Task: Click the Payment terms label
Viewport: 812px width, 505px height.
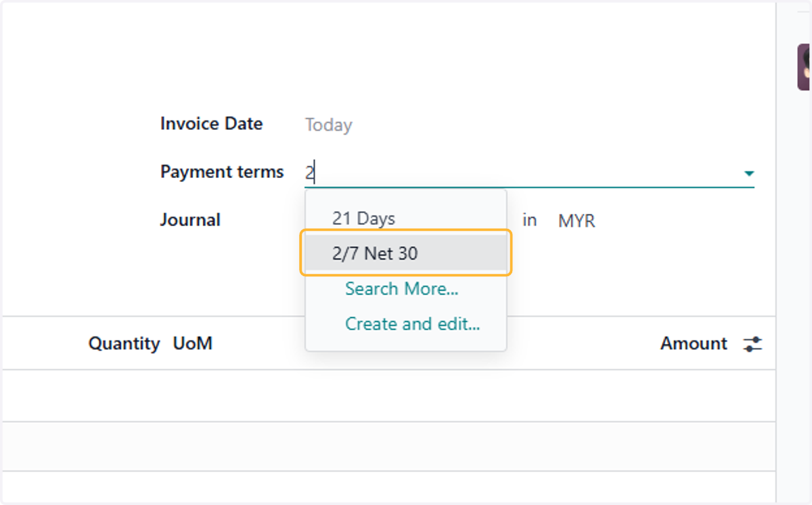Action: [222, 172]
